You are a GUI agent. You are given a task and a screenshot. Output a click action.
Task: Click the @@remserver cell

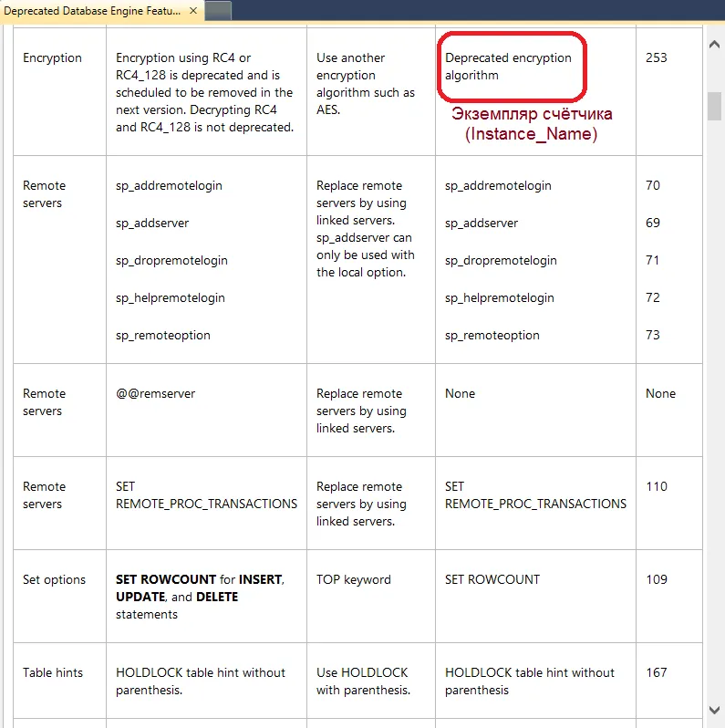[155, 393]
